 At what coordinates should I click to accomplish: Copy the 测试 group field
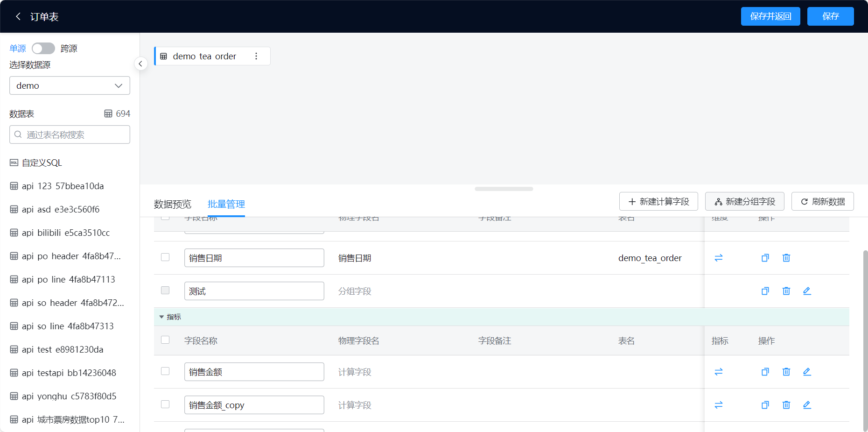pyautogui.click(x=765, y=291)
